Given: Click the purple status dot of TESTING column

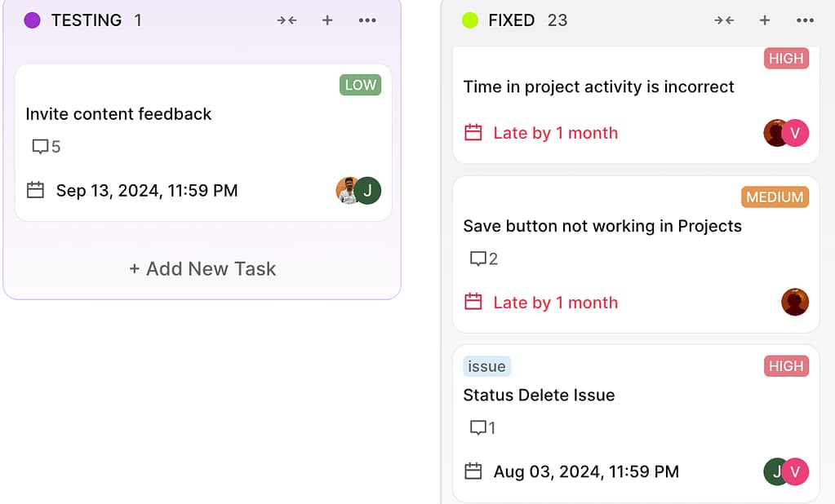Looking at the screenshot, I should [33, 19].
